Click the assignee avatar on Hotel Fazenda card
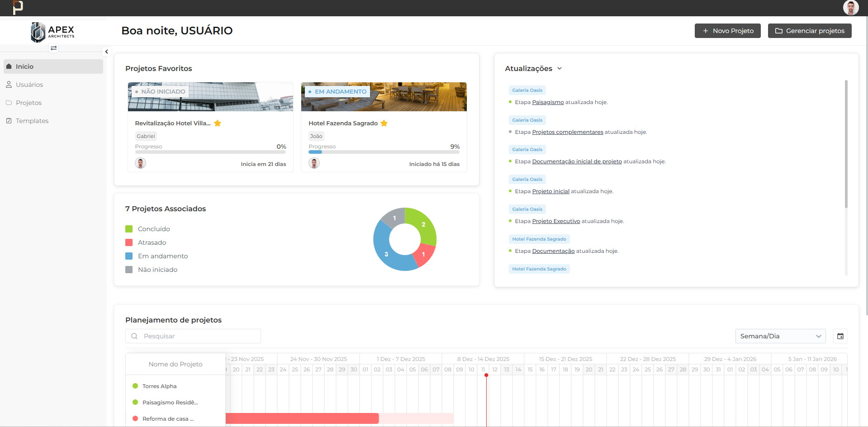This screenshot has width=868, height=427. [314, 163]
